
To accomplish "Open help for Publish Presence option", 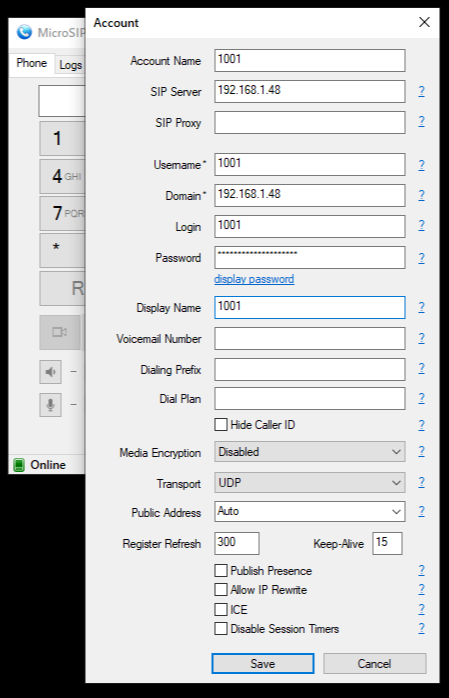I will [421, 570].
